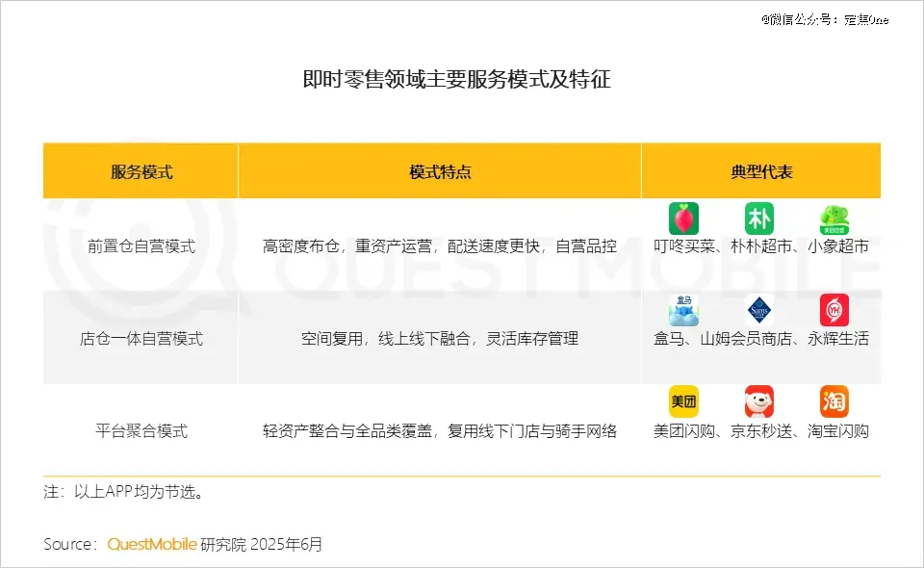Click the QuestMobile source link
Image resolution: width=924 pixels, height=568 pixels.
coord(152,543)
